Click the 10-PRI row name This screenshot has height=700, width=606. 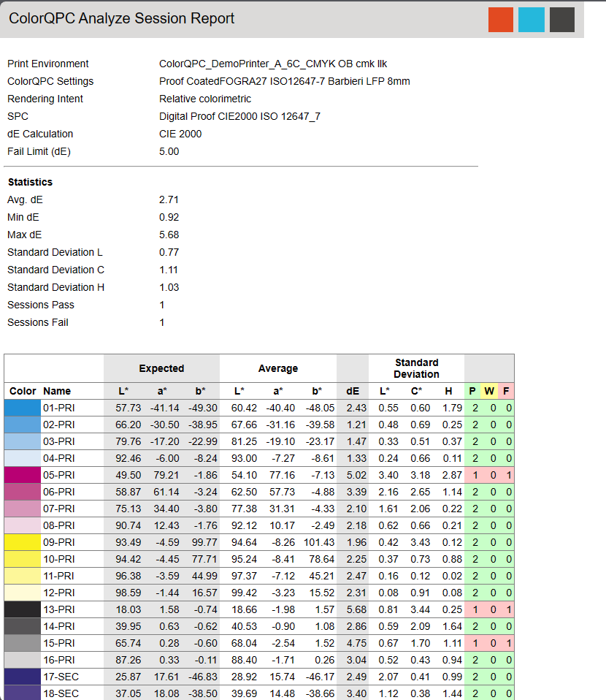(59, 560)
